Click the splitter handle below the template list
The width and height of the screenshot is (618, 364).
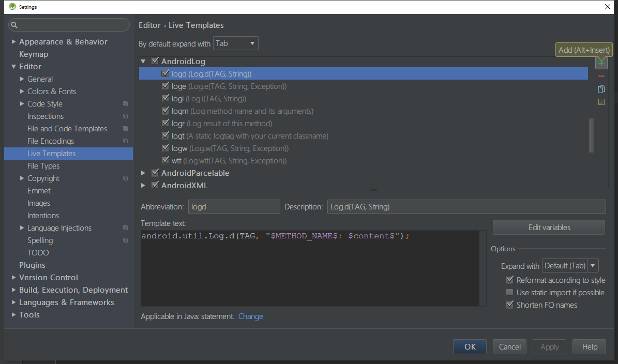[373, 189]
